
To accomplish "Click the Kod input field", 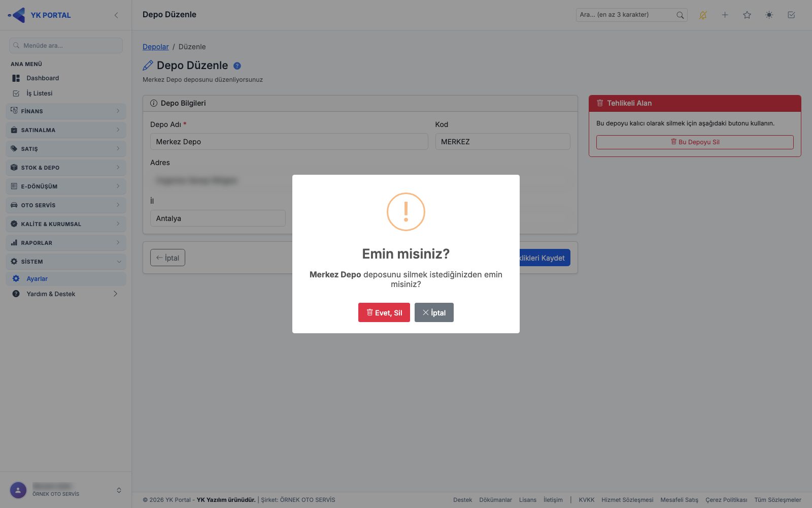I will pos(503,142).
